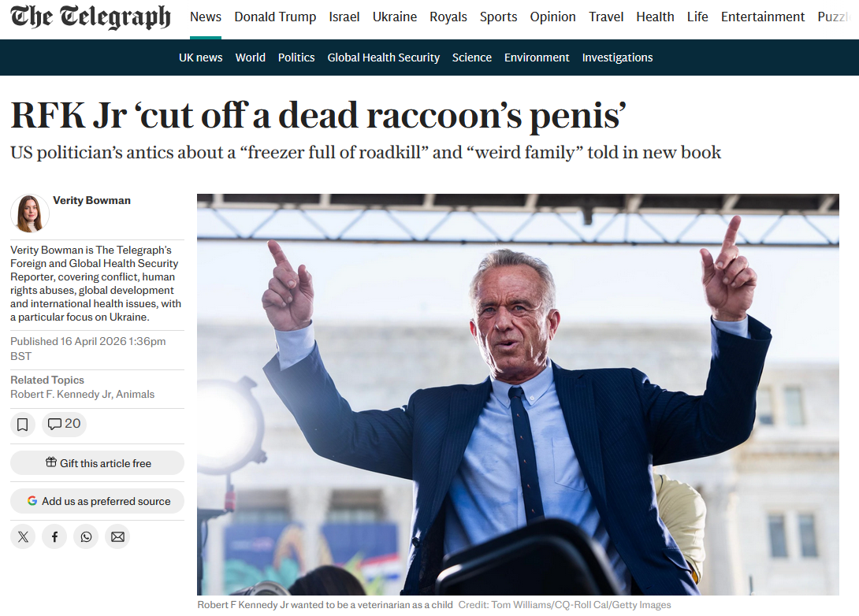Open the Donald Trump section
This screenshot has height=616, width=859.
point(275,17)
